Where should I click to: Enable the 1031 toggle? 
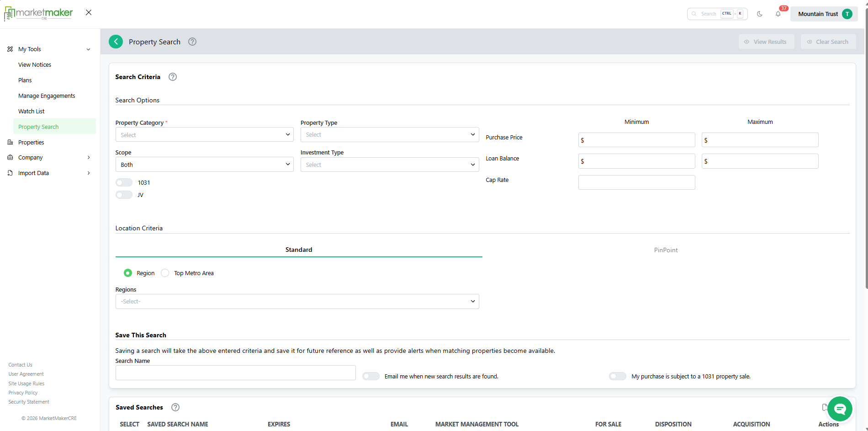(x=124, y=182)
